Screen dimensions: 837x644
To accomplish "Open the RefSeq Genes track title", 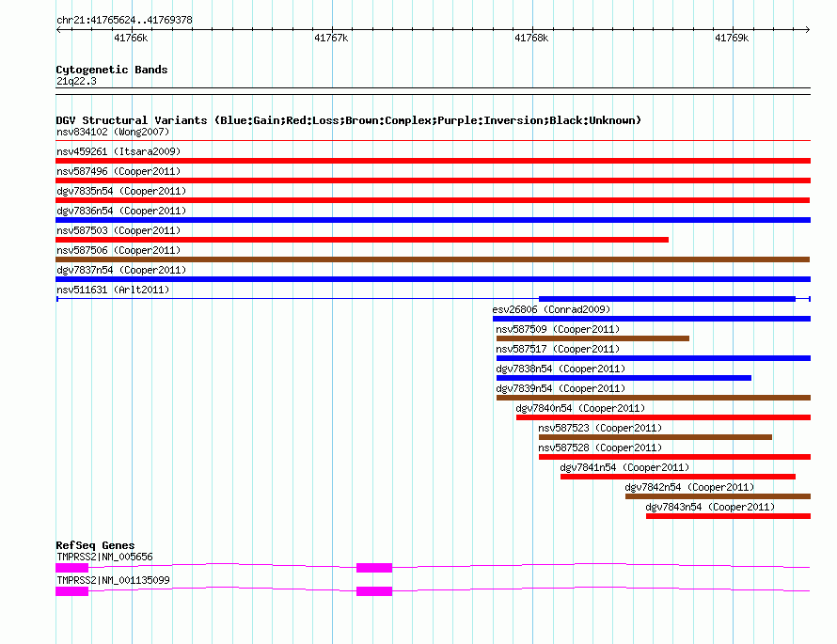I will [x=95, y=545].
